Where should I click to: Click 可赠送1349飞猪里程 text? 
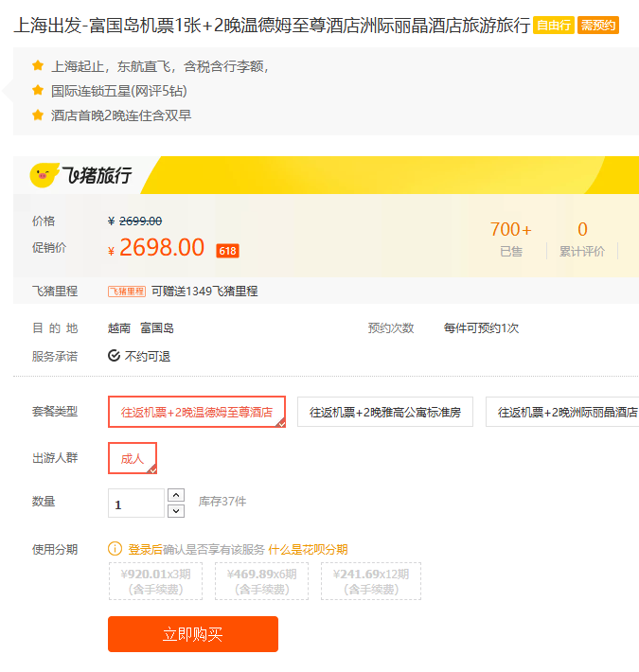point(204,292)
